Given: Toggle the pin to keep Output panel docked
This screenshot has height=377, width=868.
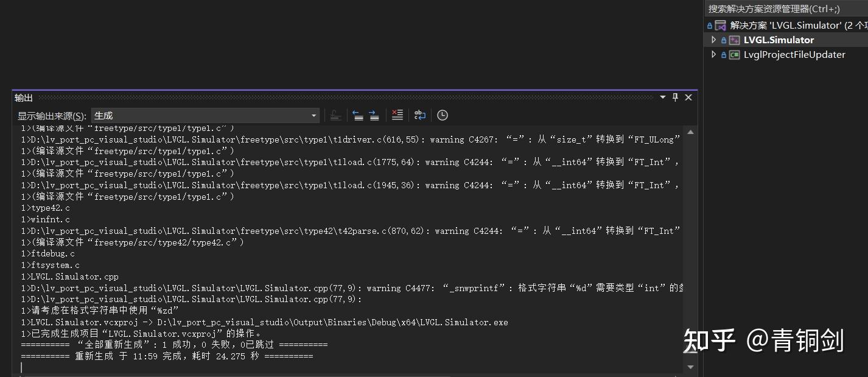Looking at the screenshot, I should 675,97.
